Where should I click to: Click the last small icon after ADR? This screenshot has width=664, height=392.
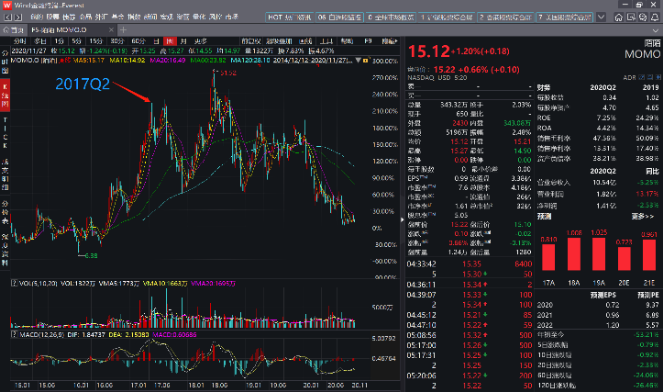click(658, 77)
